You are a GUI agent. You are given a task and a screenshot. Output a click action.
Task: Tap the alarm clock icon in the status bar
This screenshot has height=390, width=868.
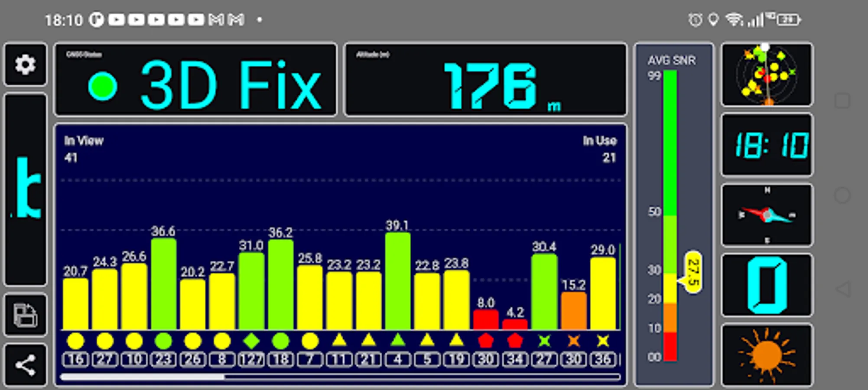coord(695,19)
